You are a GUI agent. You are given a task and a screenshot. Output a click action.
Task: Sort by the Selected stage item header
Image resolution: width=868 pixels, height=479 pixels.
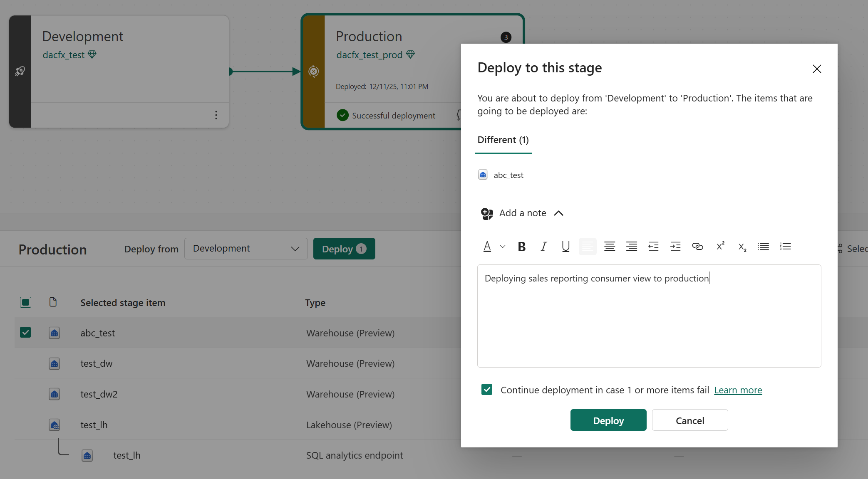[123, 303]
